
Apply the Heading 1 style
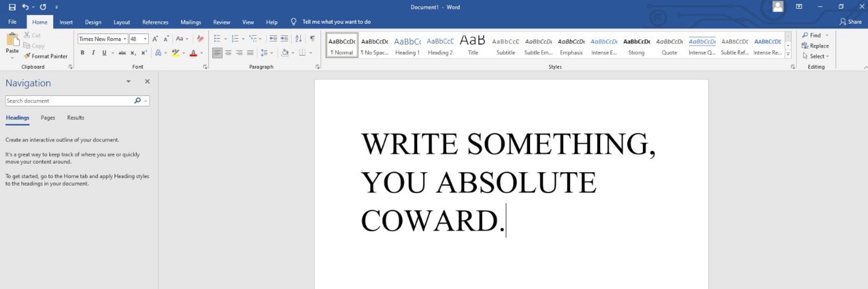[407, 45]
